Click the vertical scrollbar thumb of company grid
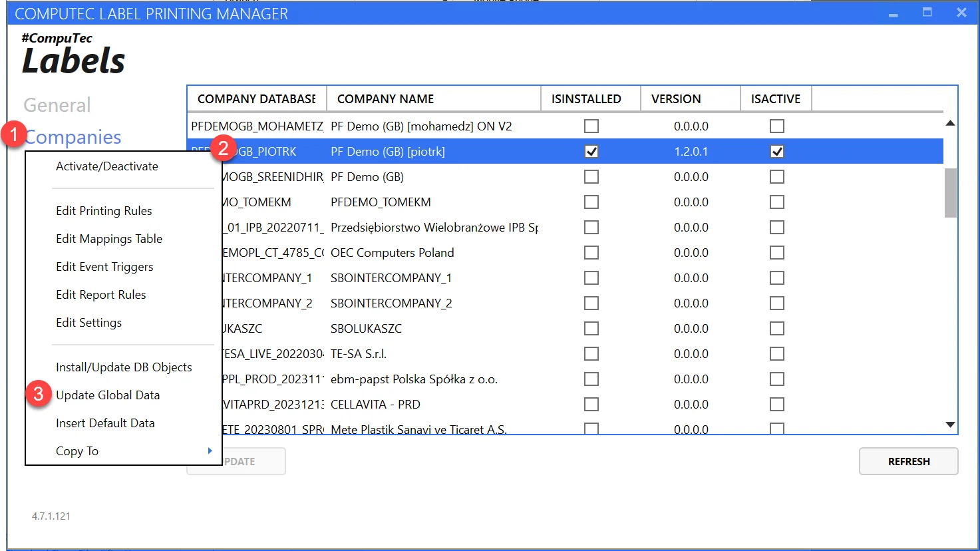The image size is (980, 551). pyautogui.click(x=950, y=193)
